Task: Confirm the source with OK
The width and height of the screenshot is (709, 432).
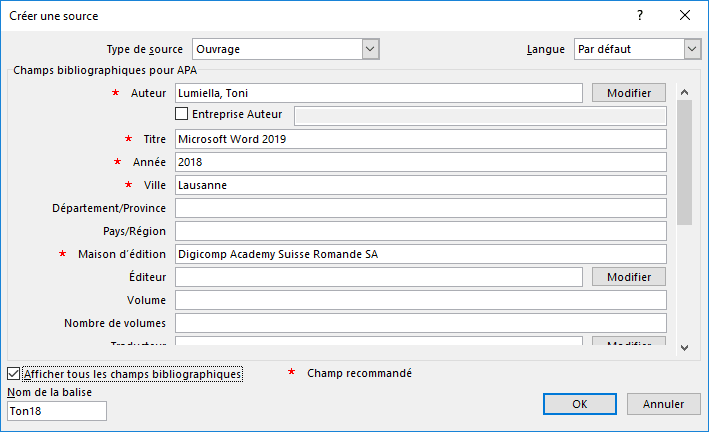Action: (580, 404)
